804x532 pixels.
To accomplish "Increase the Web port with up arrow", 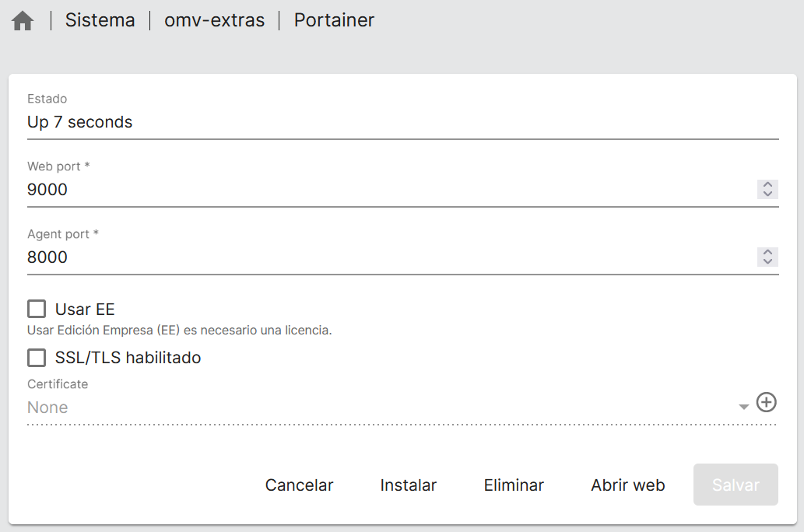I will click(x=767, y=185).
